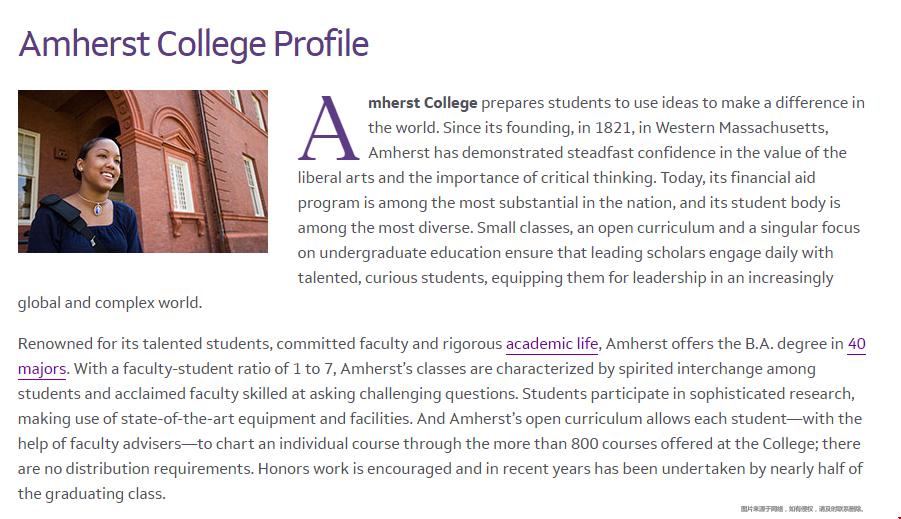Click the large purple drop cap "A"
This screenshot has width=901, height=519.
[x=329, y=130]
